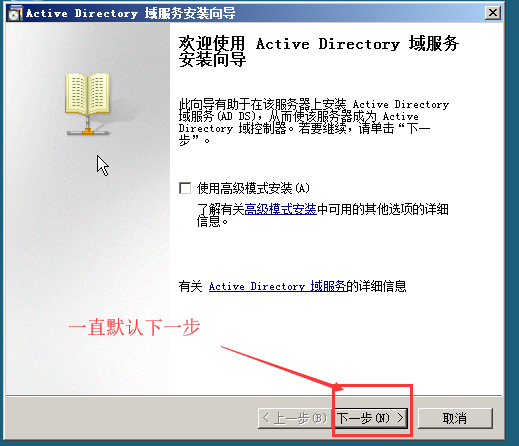The width and height of the screenshot is (519, 446).
Task: Click the paragraph starting 此向导有助于
Action: pyautogui.click(x=313, y=122)
